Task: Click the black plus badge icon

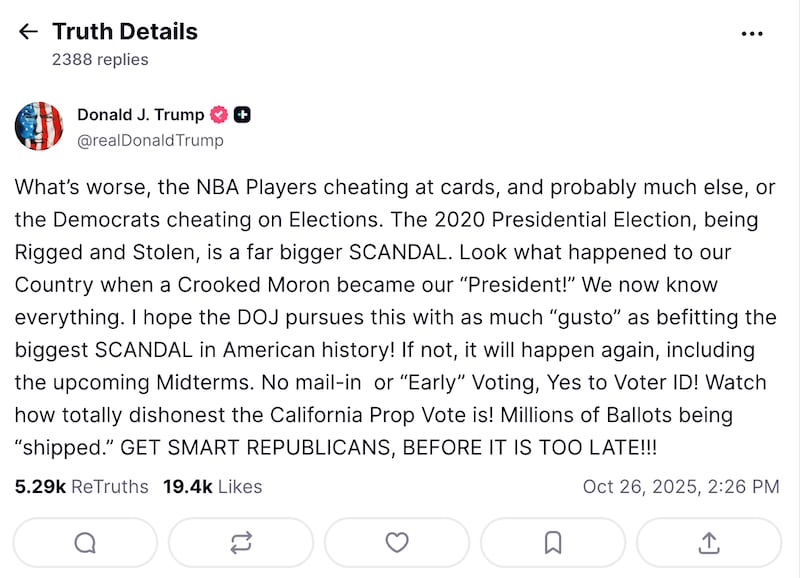Action: pos(242,115)
